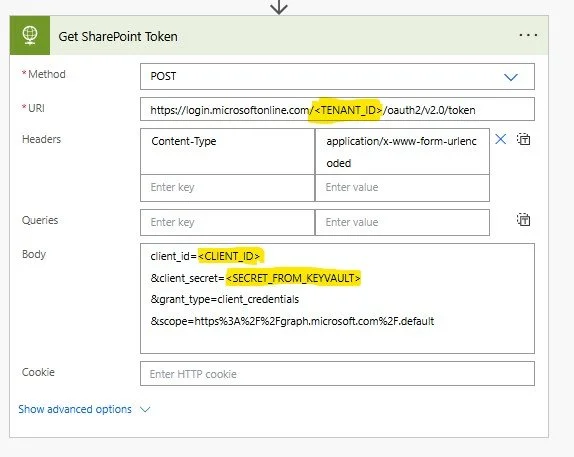
Task: Click the <TENANT_ID> placeholder in URI
Action: click(348, 110)
